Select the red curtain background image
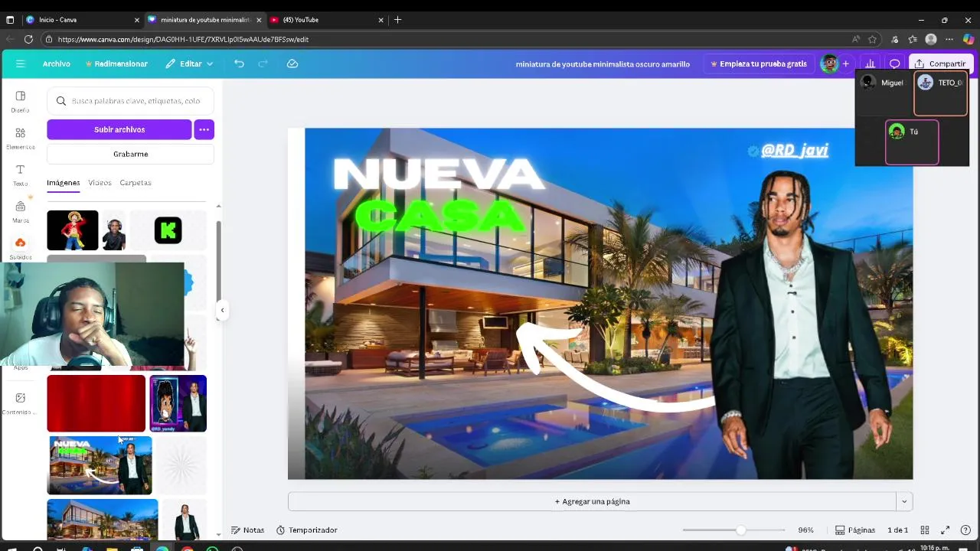The image size is (980, 551). 96,403
